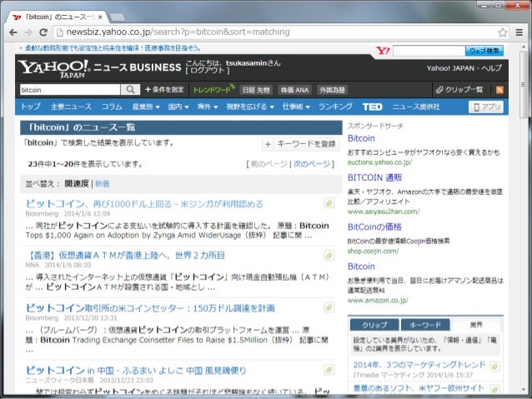Click the magnifier search button beside bitcoin
Viewport: 532px width, 399px height.
tap(130, 89)
